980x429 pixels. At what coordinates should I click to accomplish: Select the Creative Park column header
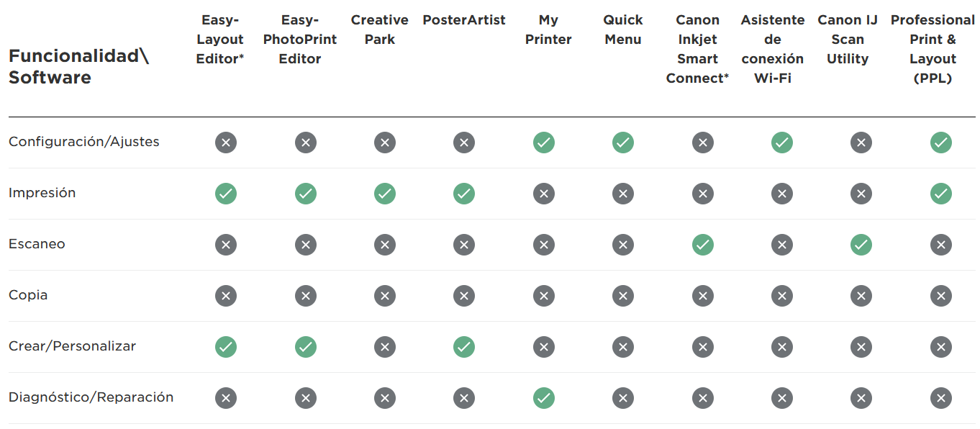coord(379,30)
